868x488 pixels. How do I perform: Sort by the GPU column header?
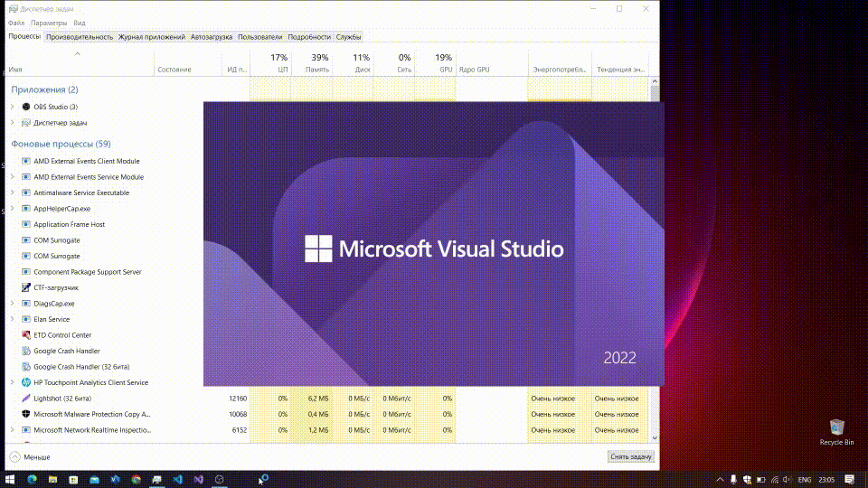pyautogui.click(x=435, y=63)
